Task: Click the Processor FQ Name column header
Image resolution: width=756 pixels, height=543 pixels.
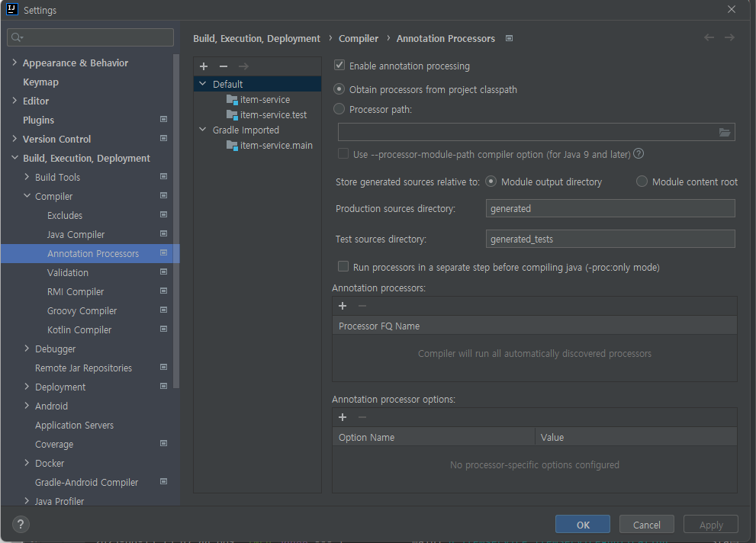Action: point(534,326)
